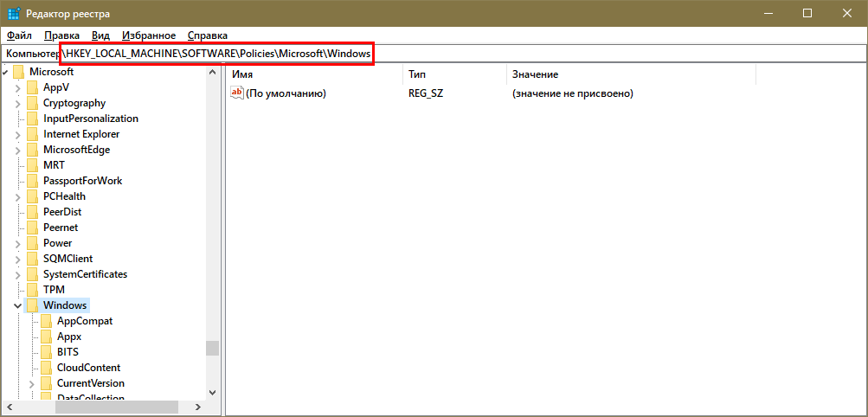
Task: Expand the SystemCertificates key
Action: click(x=18, y=273)
